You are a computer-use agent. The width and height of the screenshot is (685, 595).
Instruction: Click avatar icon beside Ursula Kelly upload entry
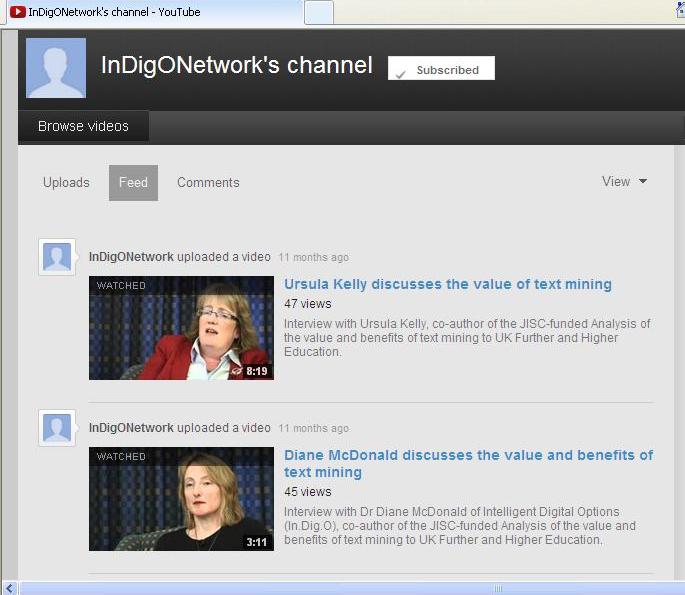tap(57, 257)
